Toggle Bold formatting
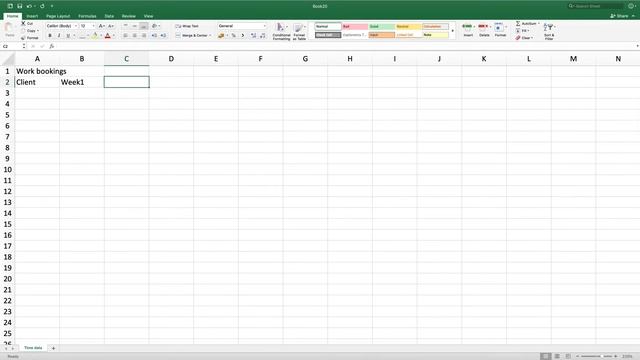Viewport: 640px width, 360px height. click(50, 36)
